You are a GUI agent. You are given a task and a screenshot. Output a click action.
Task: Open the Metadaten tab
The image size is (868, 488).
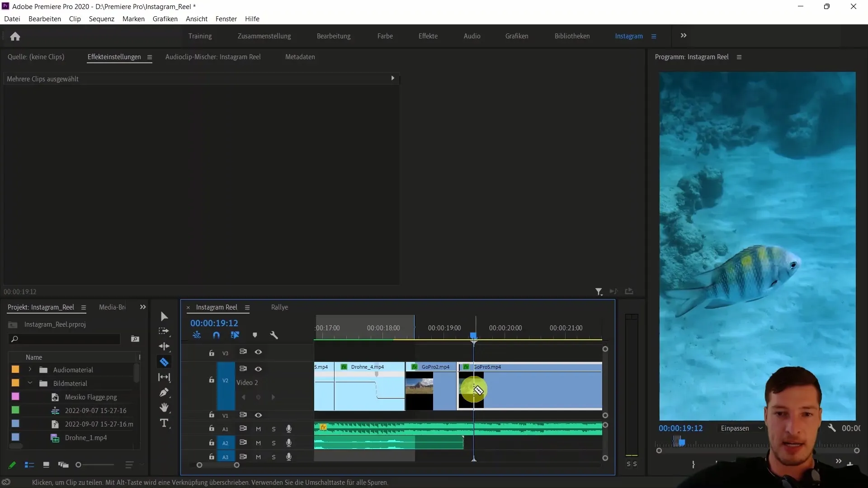(300, 57)
